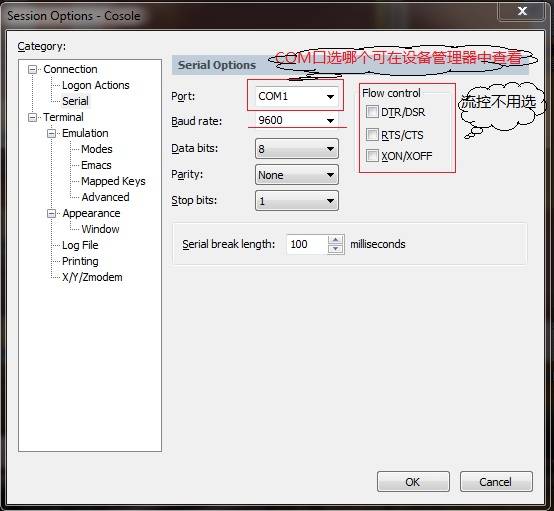The image size is (554, 511).
Task: Select Logon Actions in category tree
Action: (x=96, y=85)
